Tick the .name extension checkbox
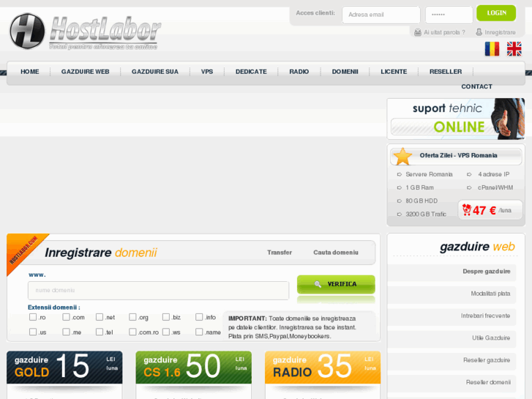 click(x=199, y=332)
